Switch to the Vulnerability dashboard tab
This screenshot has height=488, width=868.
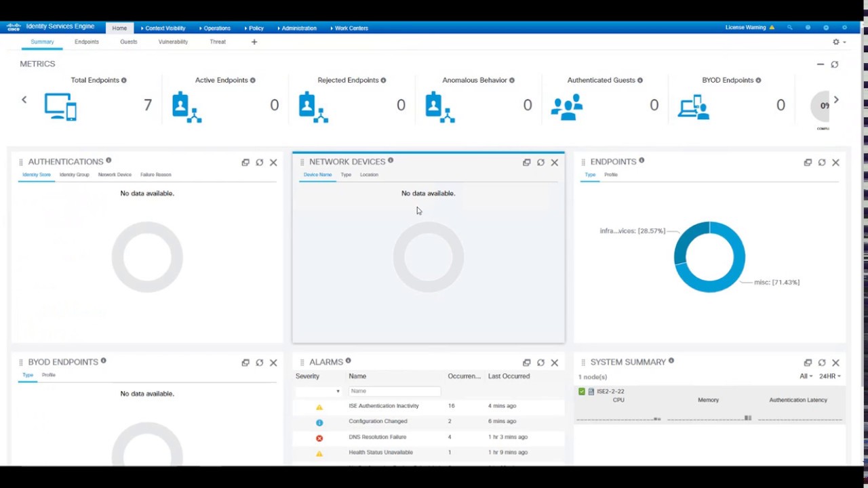tap(173, 42)
